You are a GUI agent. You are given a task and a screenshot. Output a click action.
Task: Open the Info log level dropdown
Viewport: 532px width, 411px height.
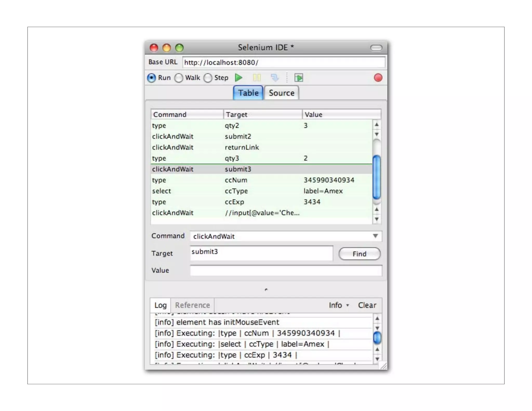click(339, 305)
